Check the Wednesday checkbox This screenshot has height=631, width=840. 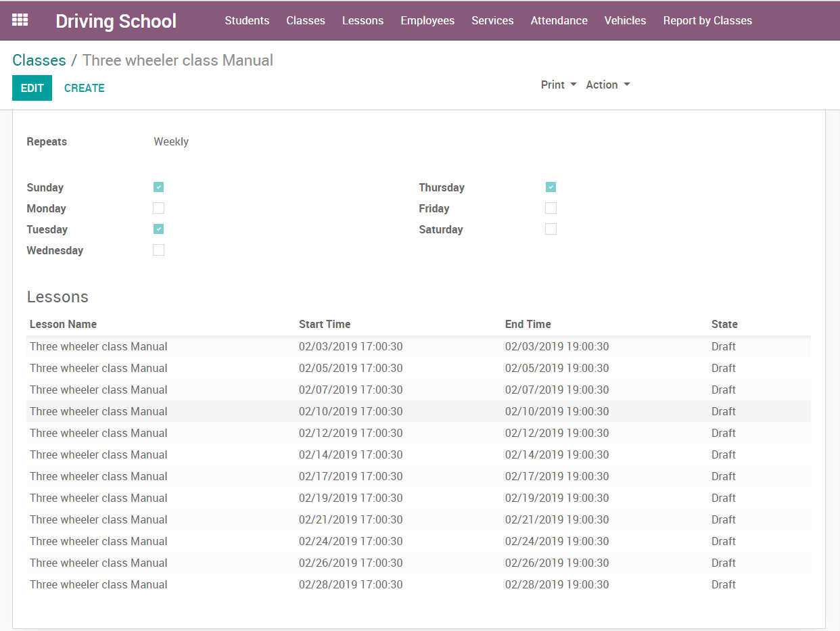158,250
